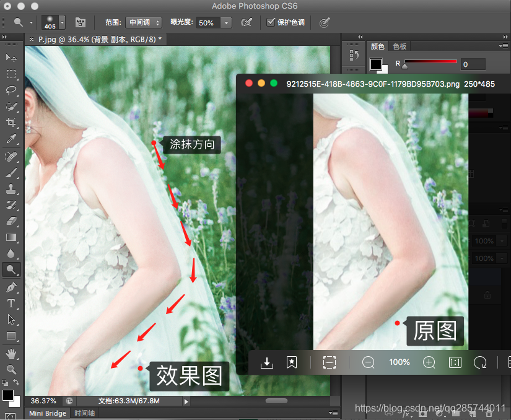The height and width of the screenshot is (420, 511).
Task: Select the Gradient tool
Action: click(11, 237)
